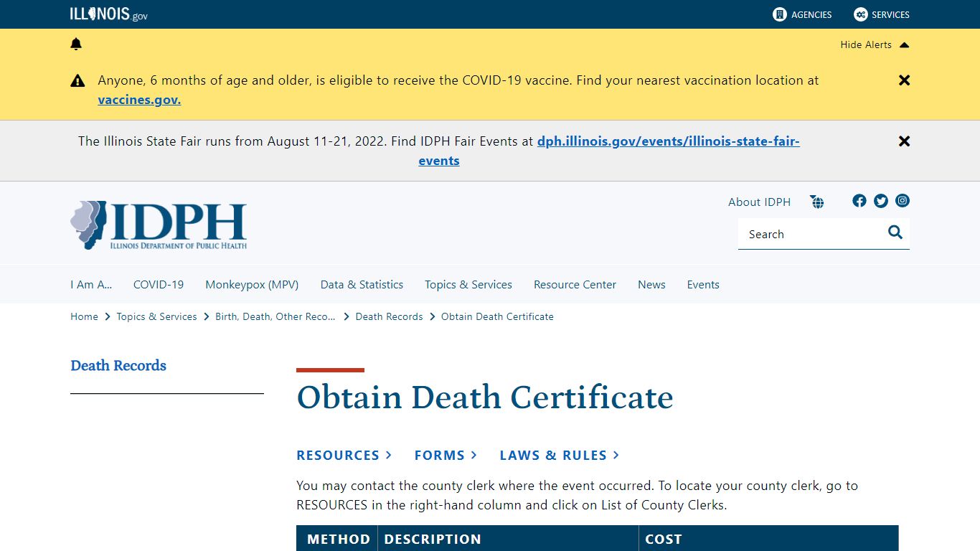
Task: Open IDPH Twitter page icon
Action: 881,201
